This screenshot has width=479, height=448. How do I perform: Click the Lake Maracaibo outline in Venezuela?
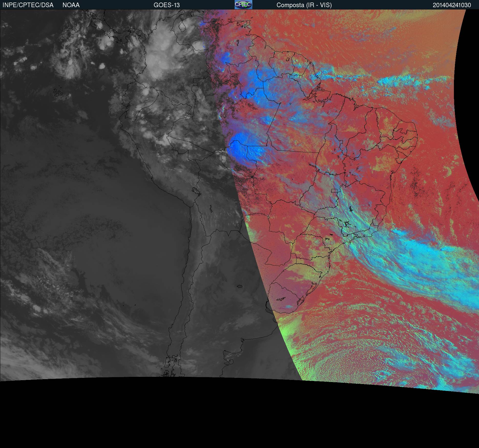182,26
